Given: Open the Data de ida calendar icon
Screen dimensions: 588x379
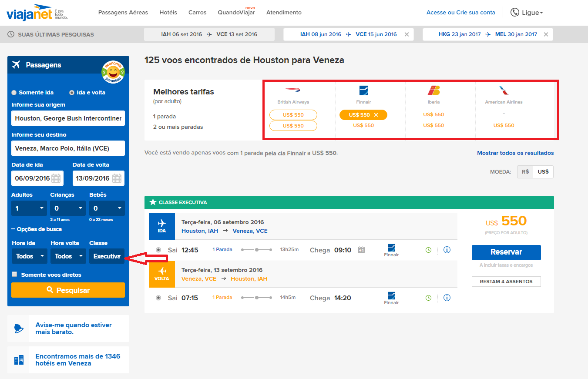Looking at the screenshot, I should pos(56,178).
